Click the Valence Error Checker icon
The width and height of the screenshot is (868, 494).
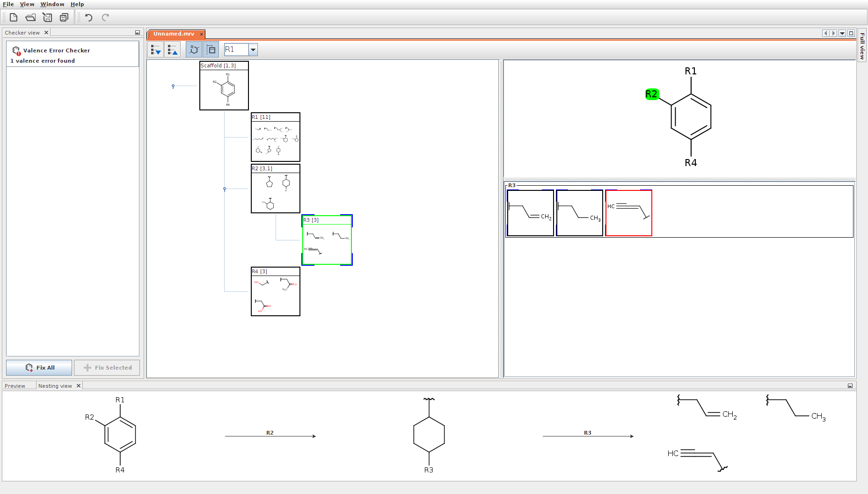[x=16, y=51]
